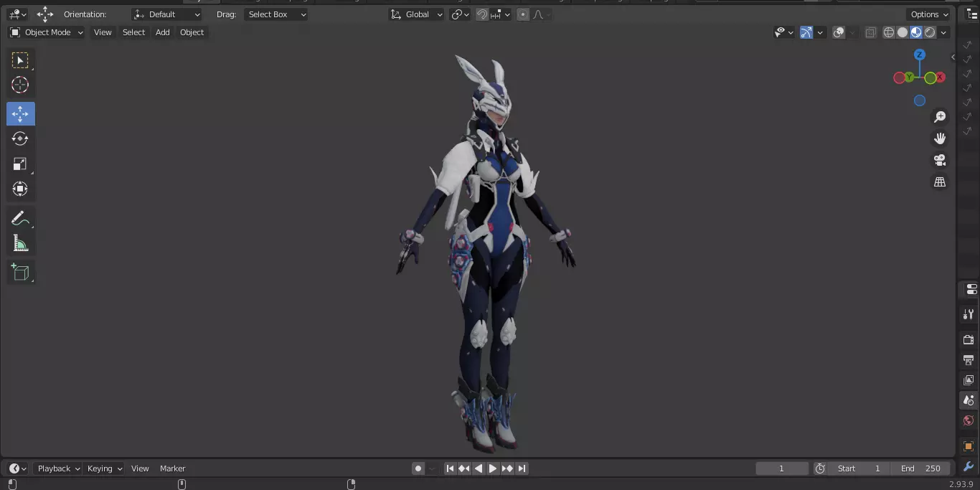Toggle X-ray mode

pyautogui.click(x=870, y=32)
